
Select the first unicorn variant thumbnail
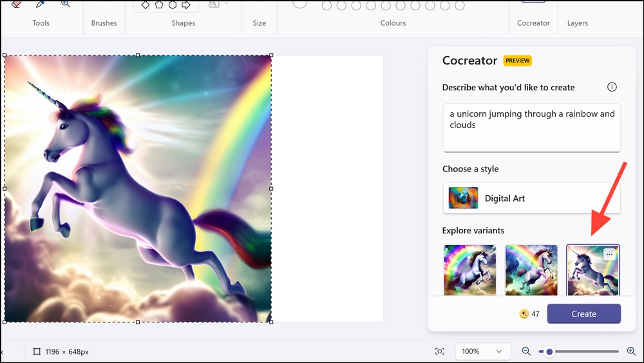pyautogui.click(x=470, y=270)
